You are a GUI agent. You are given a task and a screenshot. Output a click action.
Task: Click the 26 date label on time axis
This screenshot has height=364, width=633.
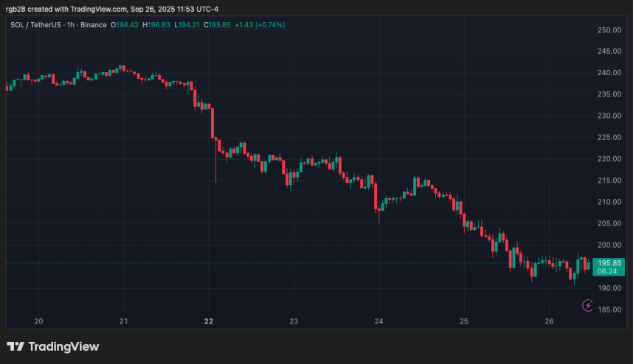click(549, 321)
